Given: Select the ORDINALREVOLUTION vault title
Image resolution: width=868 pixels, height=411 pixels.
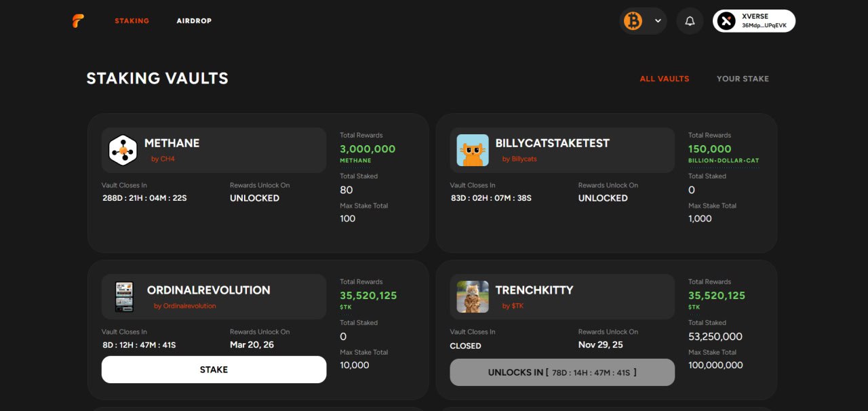Looking at the screenshot, I should click(209, 290).
